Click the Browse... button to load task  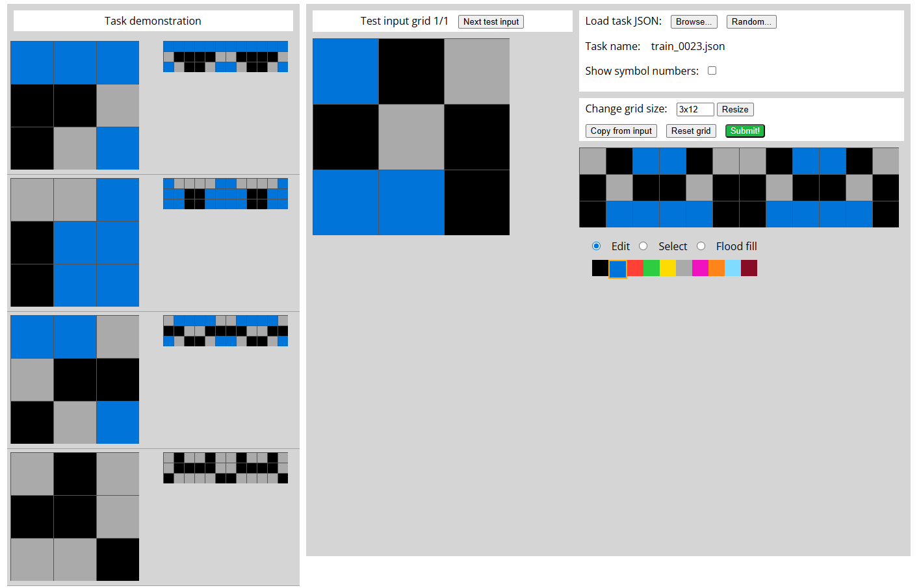point(694,22)
